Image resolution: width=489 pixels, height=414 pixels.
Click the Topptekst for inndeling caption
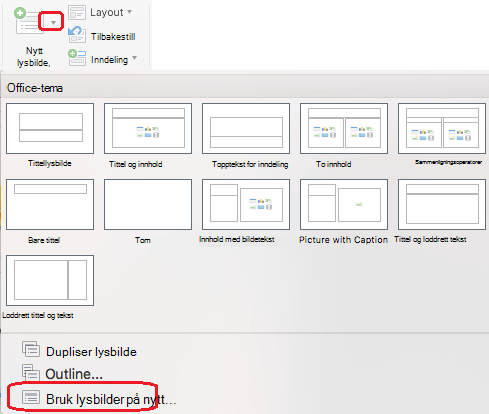click(x=250, y=164)
